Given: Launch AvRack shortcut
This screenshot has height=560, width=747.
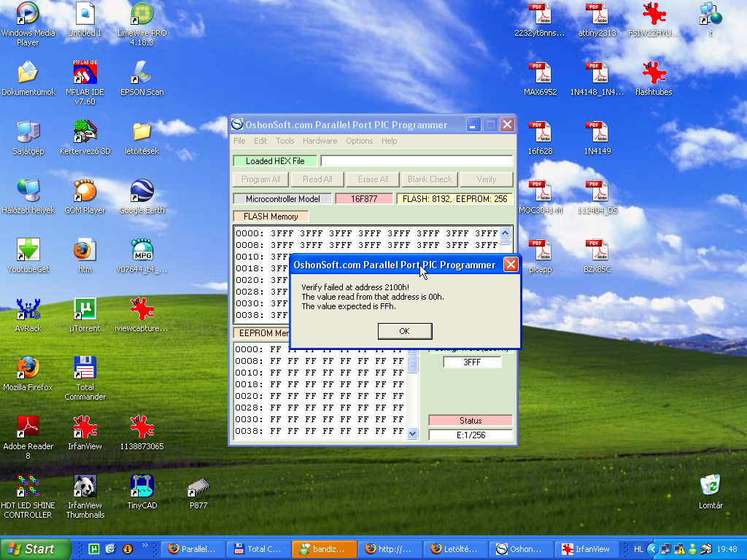Looking at the screenshot, I should (x=28, y=315).
